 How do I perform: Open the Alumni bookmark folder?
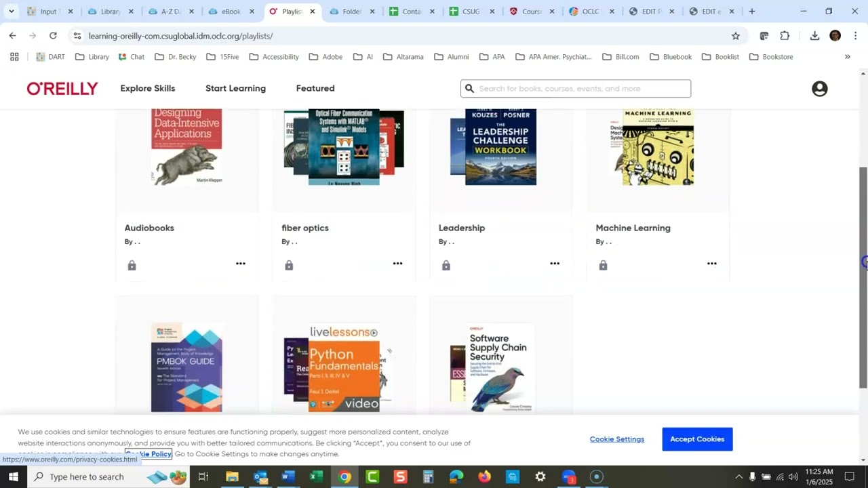pyautogui.click(x=452, y=57)
